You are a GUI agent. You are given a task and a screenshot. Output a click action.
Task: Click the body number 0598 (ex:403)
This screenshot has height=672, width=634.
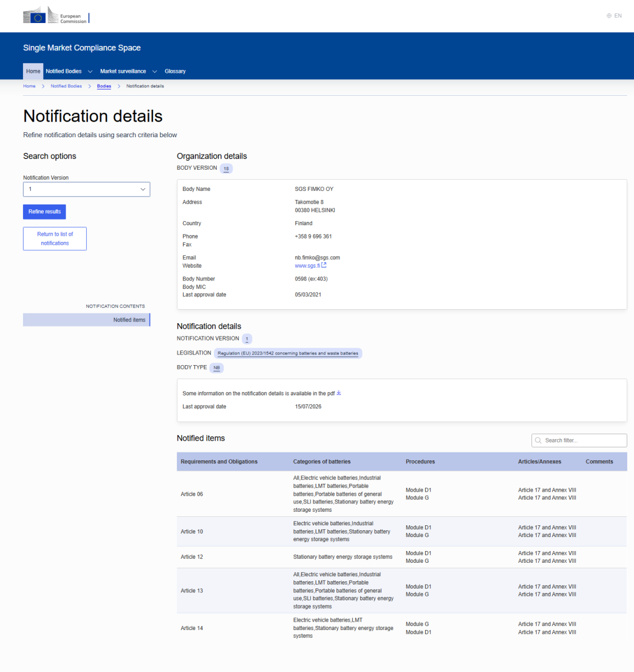(311, 279)
